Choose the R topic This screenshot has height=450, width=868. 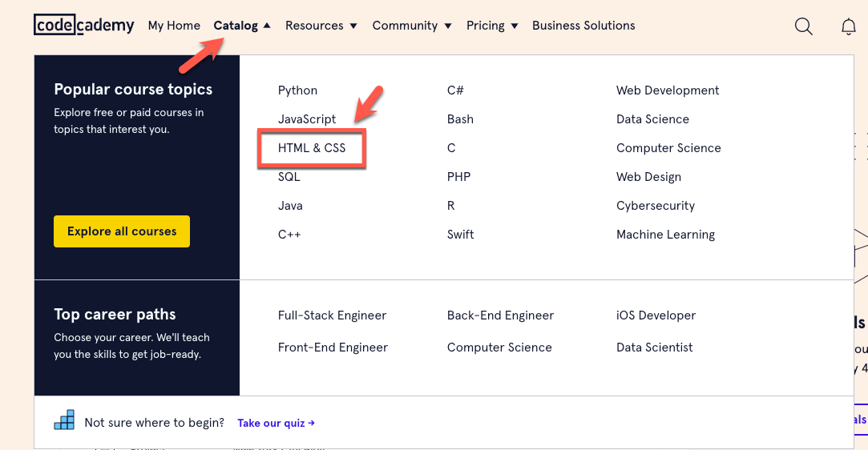[x=450, y=206]
